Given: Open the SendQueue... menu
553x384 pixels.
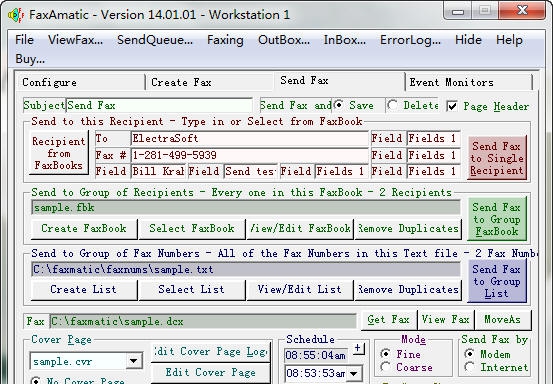Looking at the screenshot, I should (x=155, y=40).
